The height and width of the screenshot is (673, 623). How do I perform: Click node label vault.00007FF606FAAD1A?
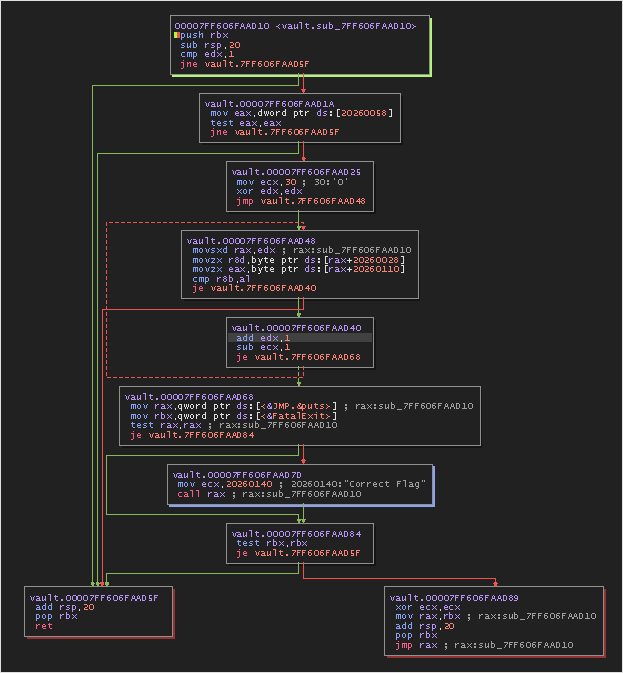point(269,104)
